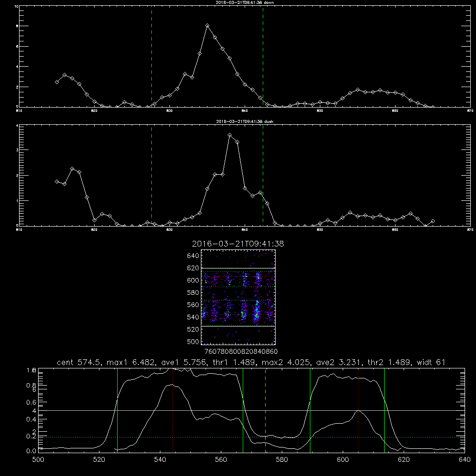Click left green dashed line in dawn plot
The width and height of the screenshot is (476, 476).
[x=151, y=57]
